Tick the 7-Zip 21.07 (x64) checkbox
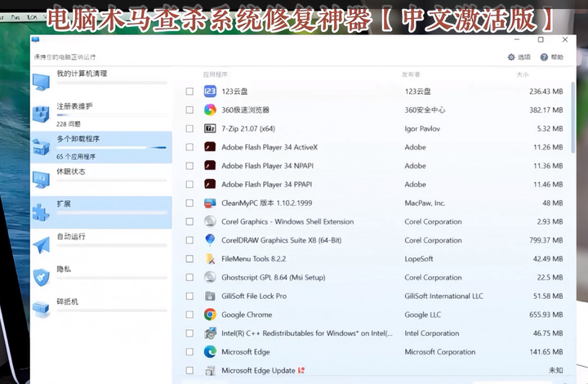588x384 pixels. pyautogui.click(x=189, y=129)
